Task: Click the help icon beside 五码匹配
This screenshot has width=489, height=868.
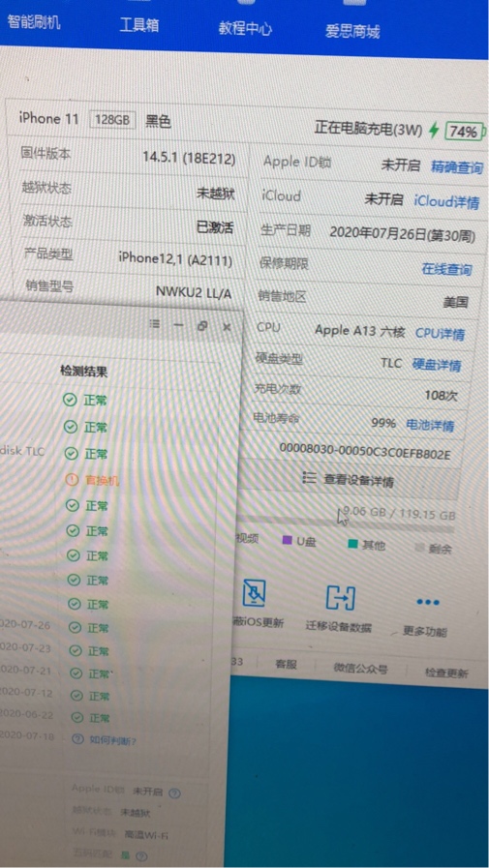Action: coord(141,855)
